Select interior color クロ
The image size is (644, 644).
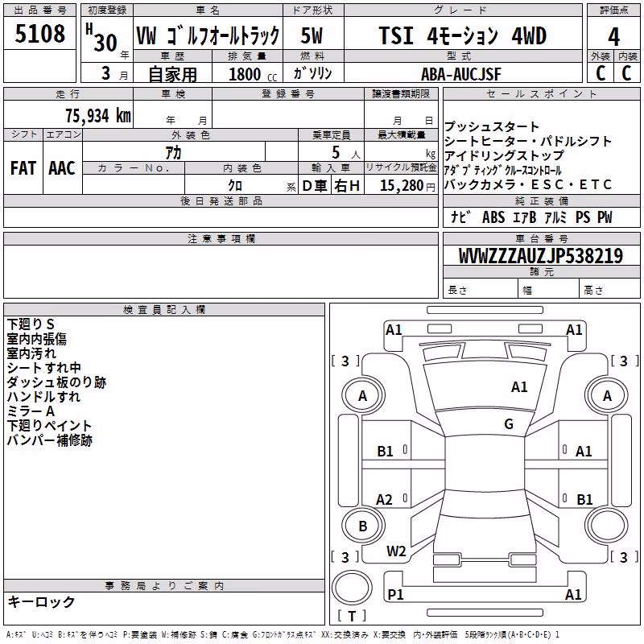[x=235, y=186]
